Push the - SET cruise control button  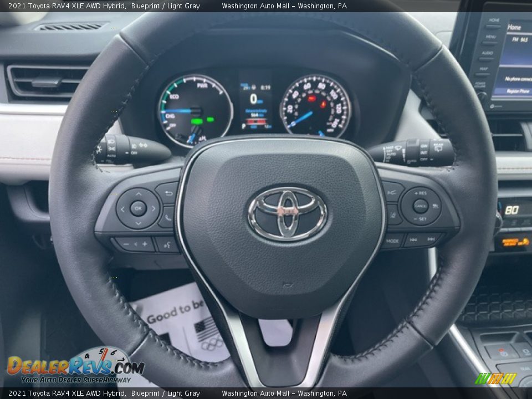[421, 219]
